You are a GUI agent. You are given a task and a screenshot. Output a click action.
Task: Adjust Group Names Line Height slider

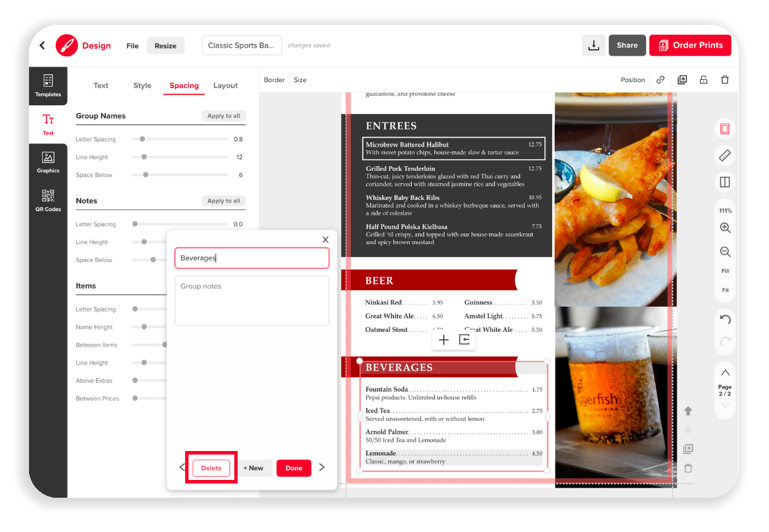tap(180, 157)
